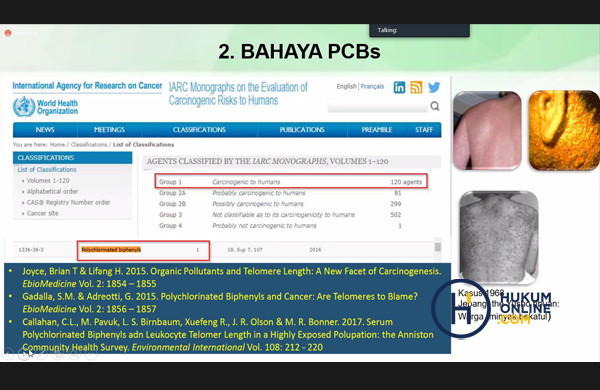Click 'Probably carcinogenic to humans' text
The width and height of the screenshot is (600, 390).
click(259, 193)
